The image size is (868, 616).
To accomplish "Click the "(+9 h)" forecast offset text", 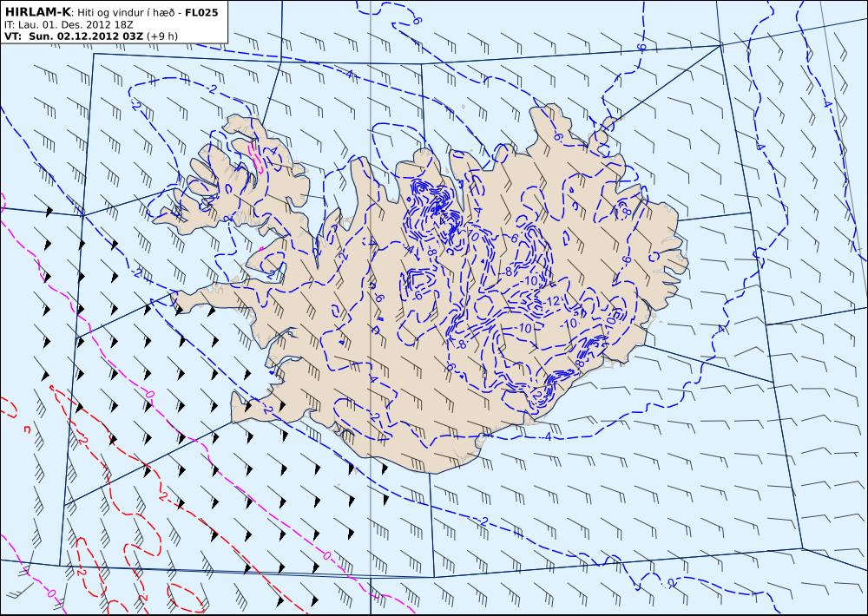I will [162, 36].
